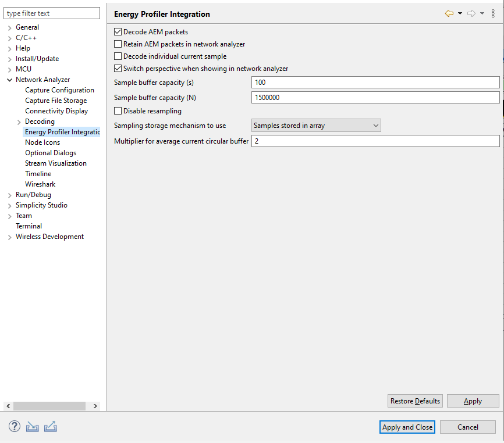Click the Restore Defaults button

(414, 401)
